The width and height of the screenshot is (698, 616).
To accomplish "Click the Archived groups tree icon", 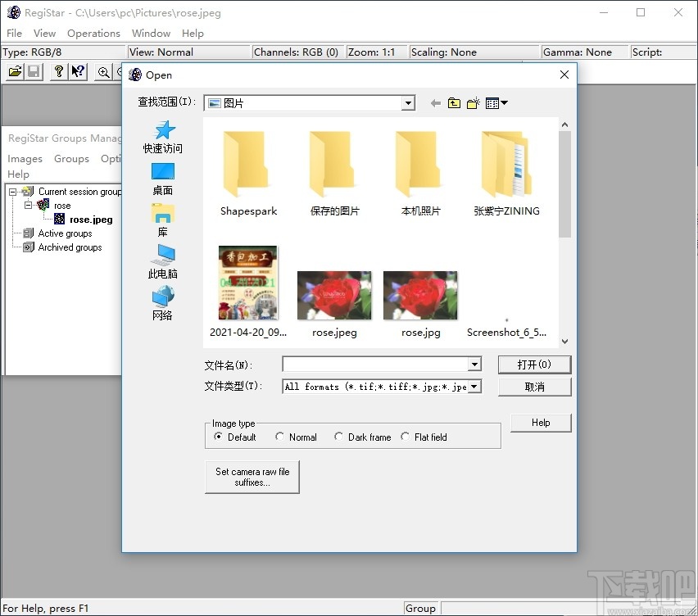I will point(28,247).
